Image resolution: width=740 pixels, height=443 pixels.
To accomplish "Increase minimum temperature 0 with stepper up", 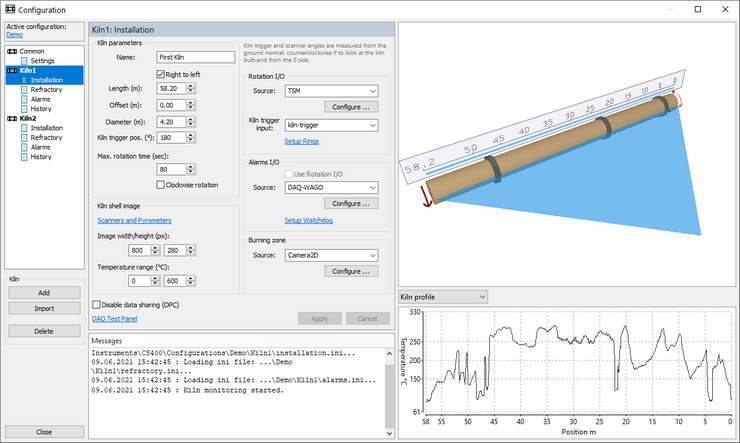I will coord(156,278).
